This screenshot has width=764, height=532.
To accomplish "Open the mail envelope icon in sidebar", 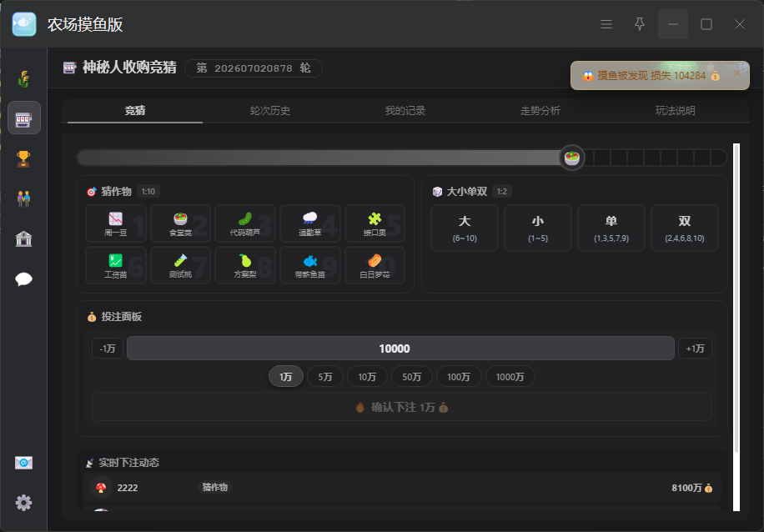I will click(x=23, y=462).
